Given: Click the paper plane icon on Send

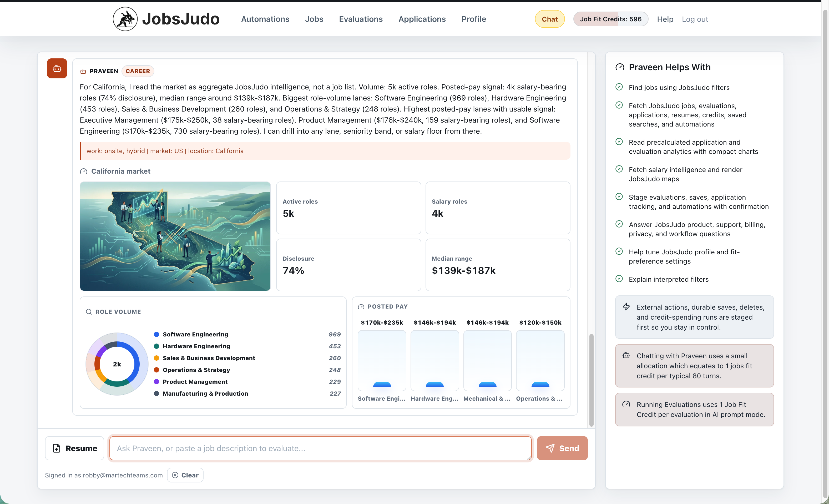Looking at the screenshot, I should pyautogui.click(x=550, y=448).
